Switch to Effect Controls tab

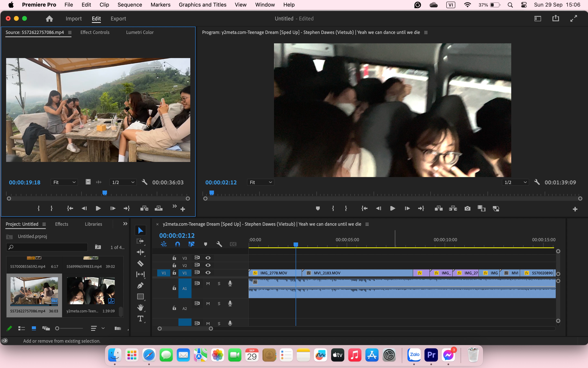(95, 32)
